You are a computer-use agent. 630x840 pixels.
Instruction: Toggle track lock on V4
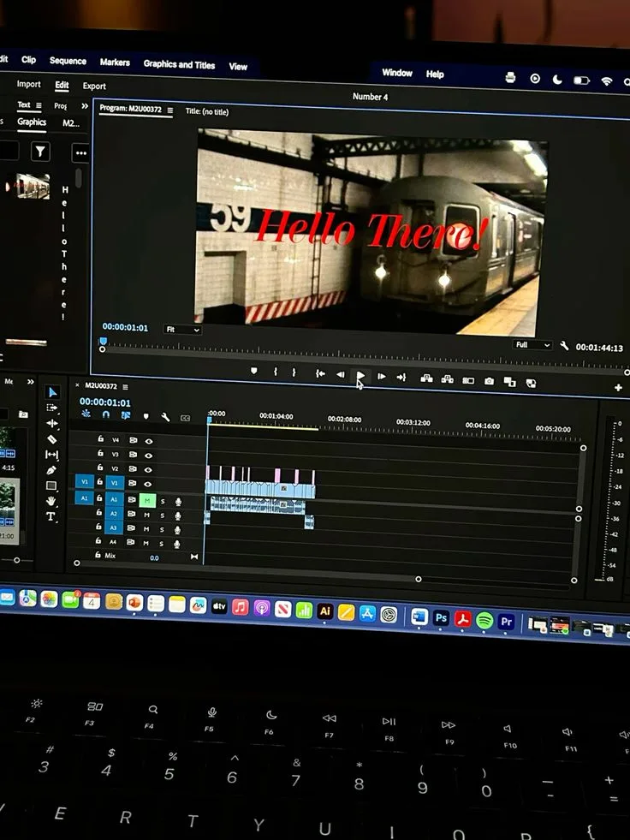point(100,438)
